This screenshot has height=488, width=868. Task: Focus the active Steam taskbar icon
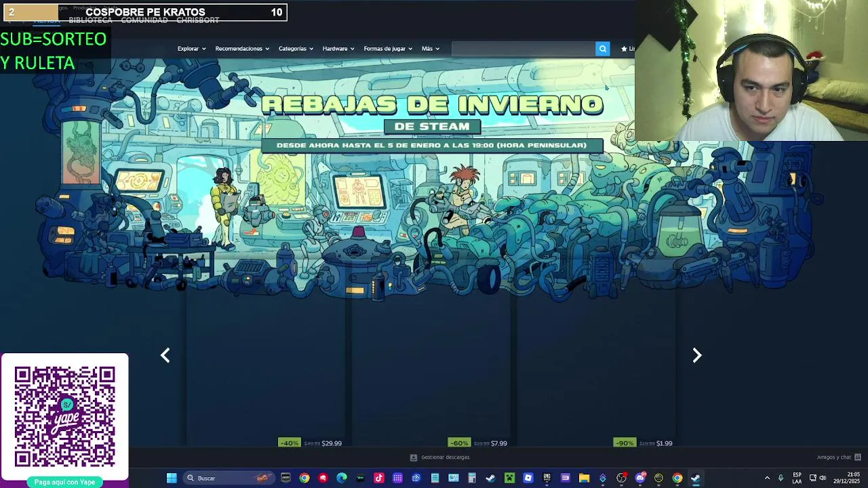click(696, 479)
